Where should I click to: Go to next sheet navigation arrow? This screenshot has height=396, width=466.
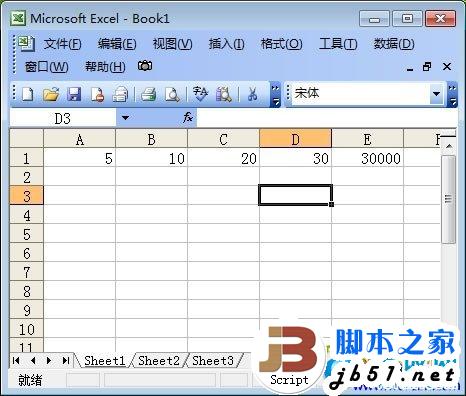(49, 360)
